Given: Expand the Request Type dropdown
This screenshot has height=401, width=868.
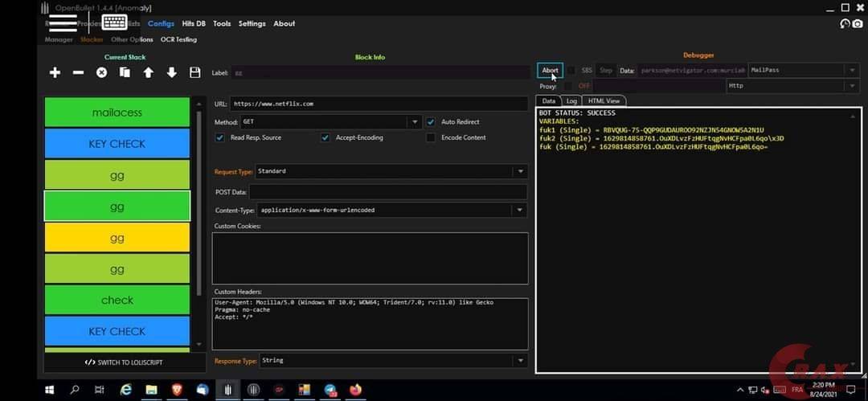Looking at the screenshot, I should coord(521,171).
